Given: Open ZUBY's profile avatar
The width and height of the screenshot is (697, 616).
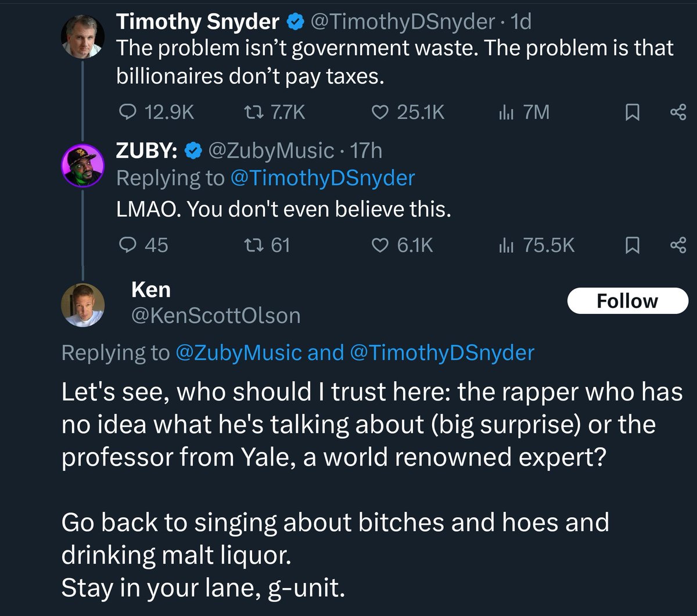Looking at the screenshot, I should pos(83,165).
